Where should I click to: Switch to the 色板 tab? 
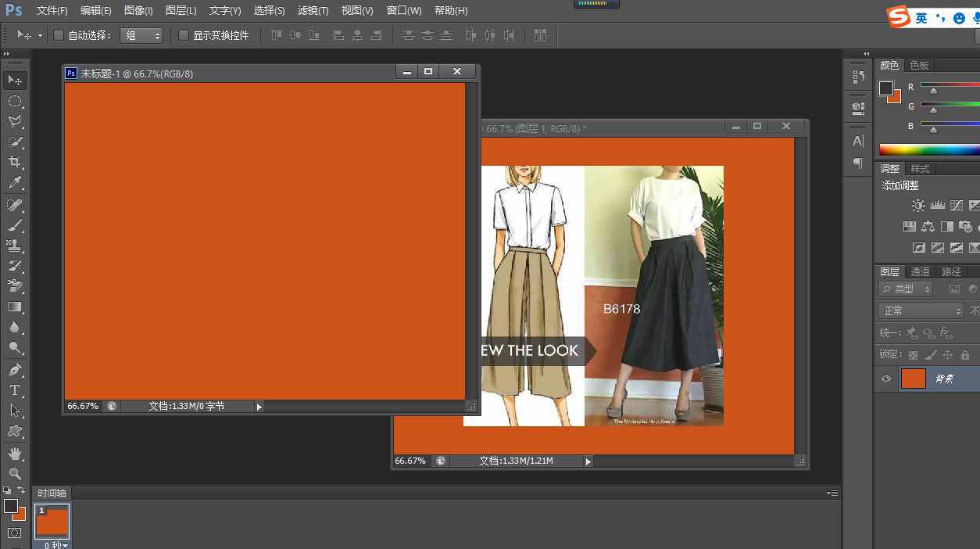click(x=920, y=66)
